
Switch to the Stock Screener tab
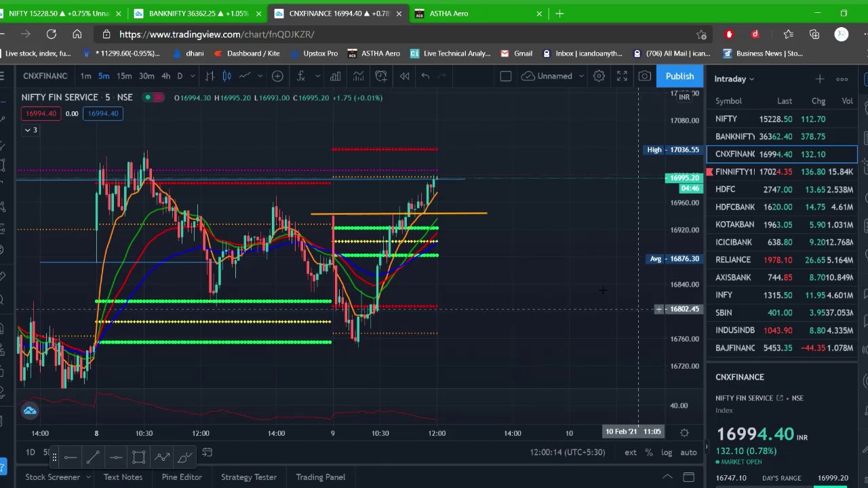click(52, 477)
